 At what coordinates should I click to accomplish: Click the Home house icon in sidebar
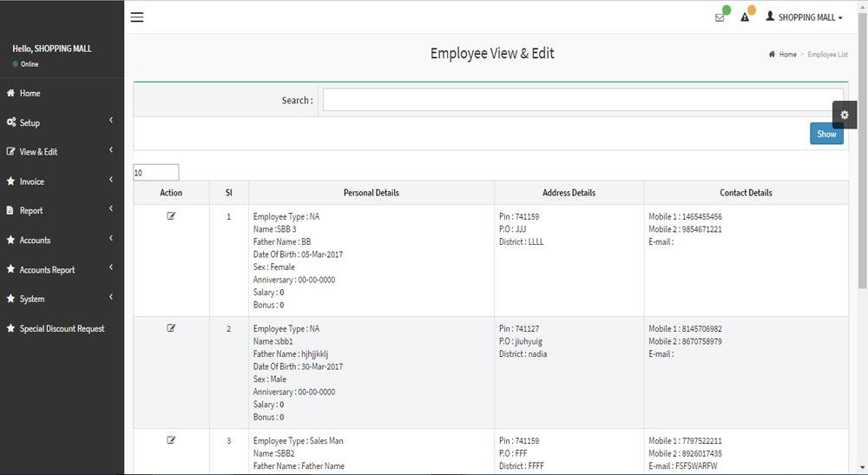10,93
